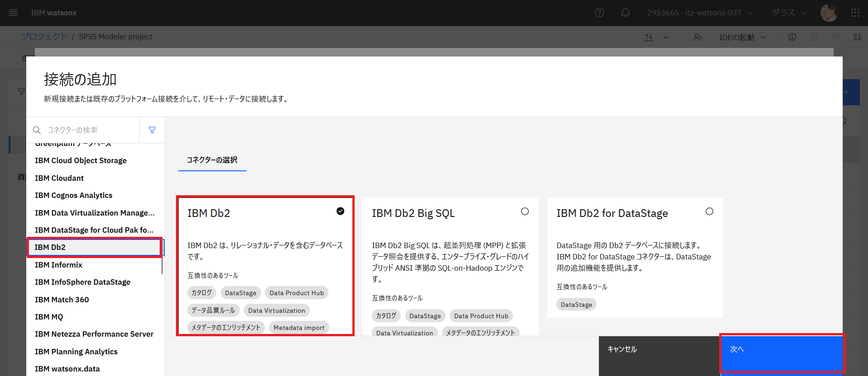Open the project information icon
This screenshot has height=376, width=868.
point(792,37)
